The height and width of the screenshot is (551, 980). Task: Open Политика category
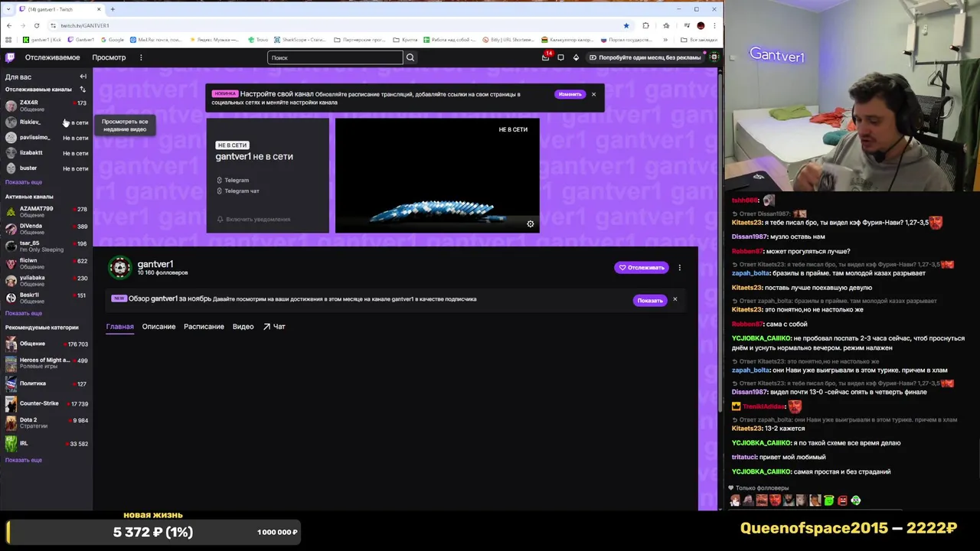click(46, 383)
